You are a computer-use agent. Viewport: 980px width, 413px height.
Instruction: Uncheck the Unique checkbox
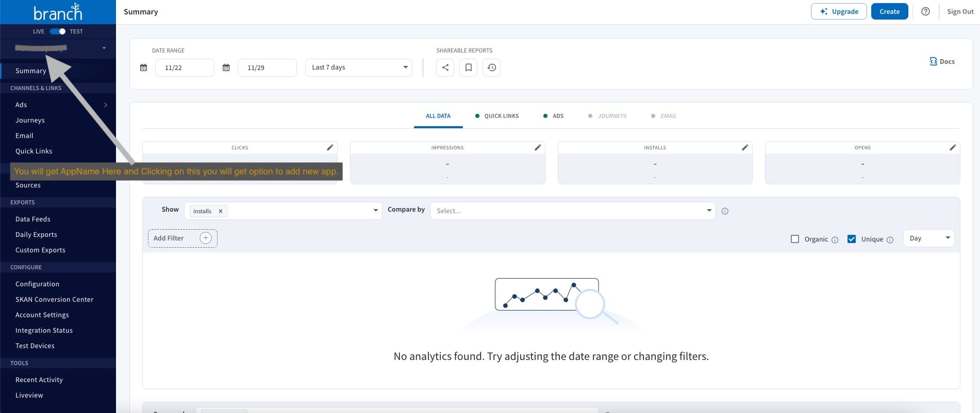point(852,239)
